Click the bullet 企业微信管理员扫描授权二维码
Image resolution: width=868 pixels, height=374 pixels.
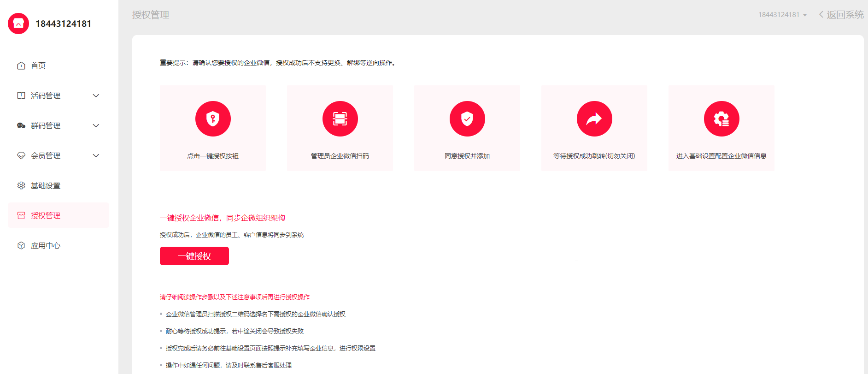(x=256, y=314)
